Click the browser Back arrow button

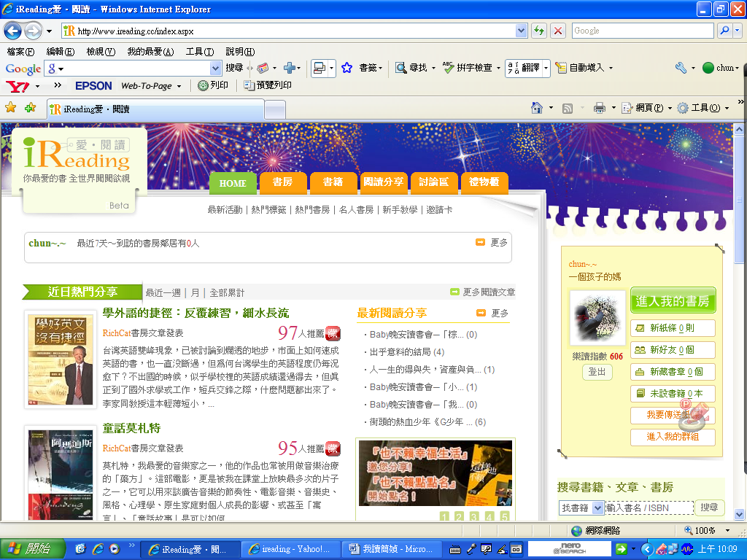pyautogui.click(x=13, y=31)
